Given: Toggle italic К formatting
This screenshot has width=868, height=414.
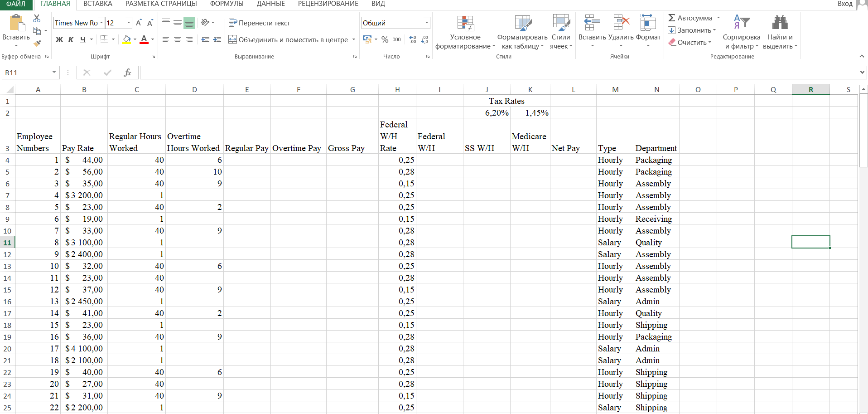Looking at the screenshot, I should coord(71,39).
